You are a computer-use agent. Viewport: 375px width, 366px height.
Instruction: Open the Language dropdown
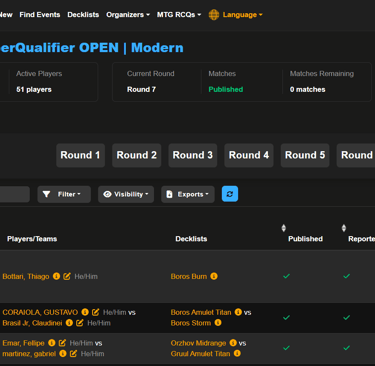[242, 15]
